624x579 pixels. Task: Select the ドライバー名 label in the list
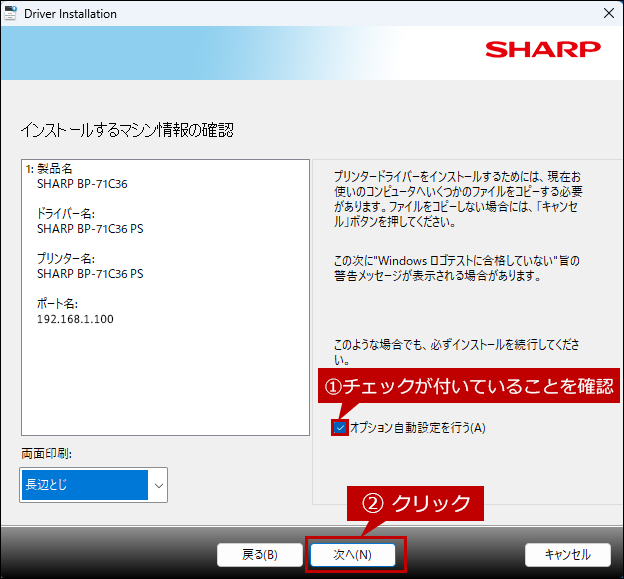coord(65,213)
